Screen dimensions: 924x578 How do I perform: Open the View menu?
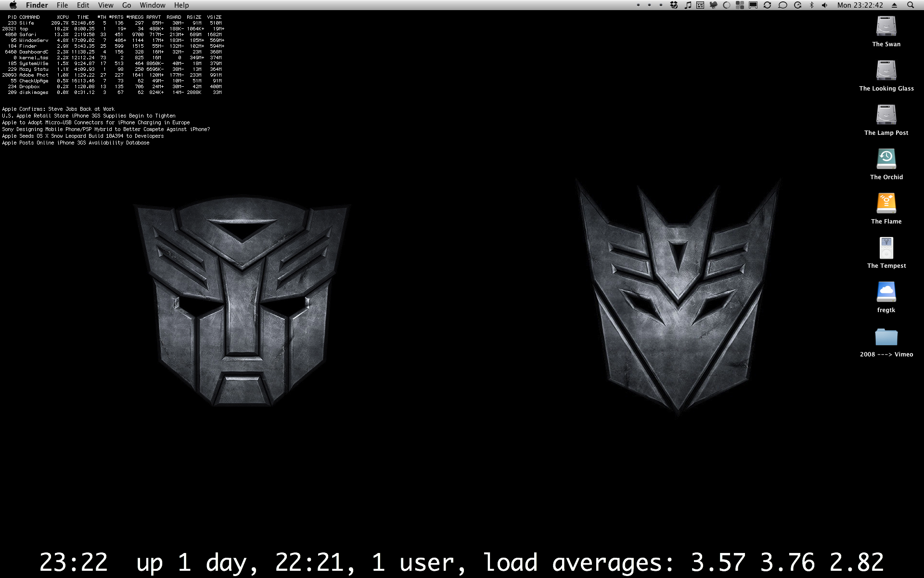(x=105, y=5)
